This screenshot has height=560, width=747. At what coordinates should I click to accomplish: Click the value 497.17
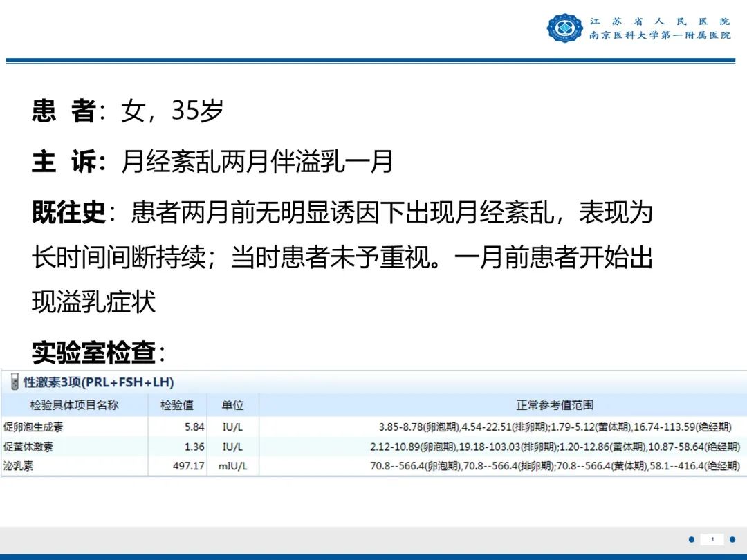189,466
